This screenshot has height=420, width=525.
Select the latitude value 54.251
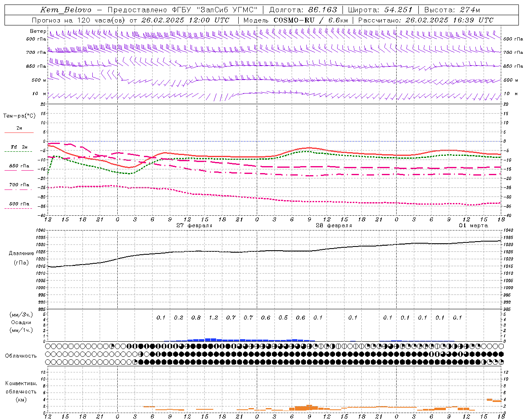398,10
